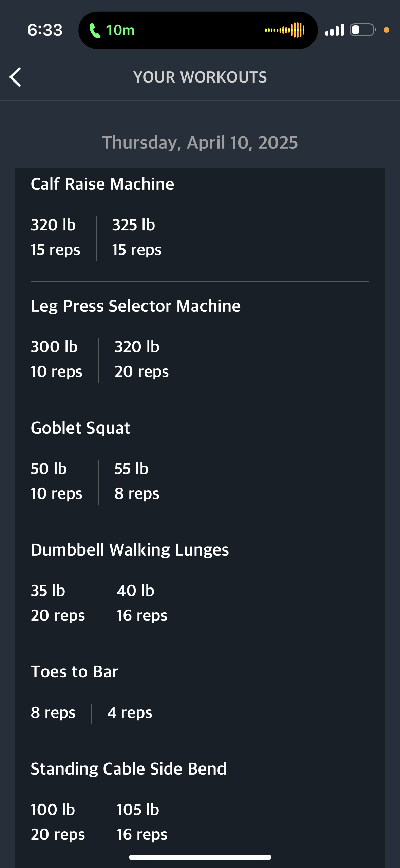Image resolution: width=400 pixels, height=868 pixels.
Task: Tap the home indicator bar
Action: [x=200, y=857]
